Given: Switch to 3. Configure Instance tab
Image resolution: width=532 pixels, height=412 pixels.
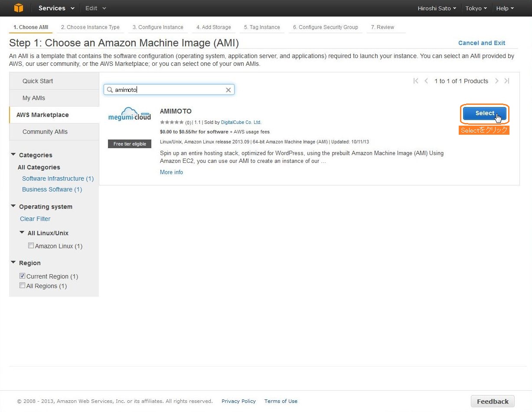Looking at the screenshot, I should pos(158,27).
